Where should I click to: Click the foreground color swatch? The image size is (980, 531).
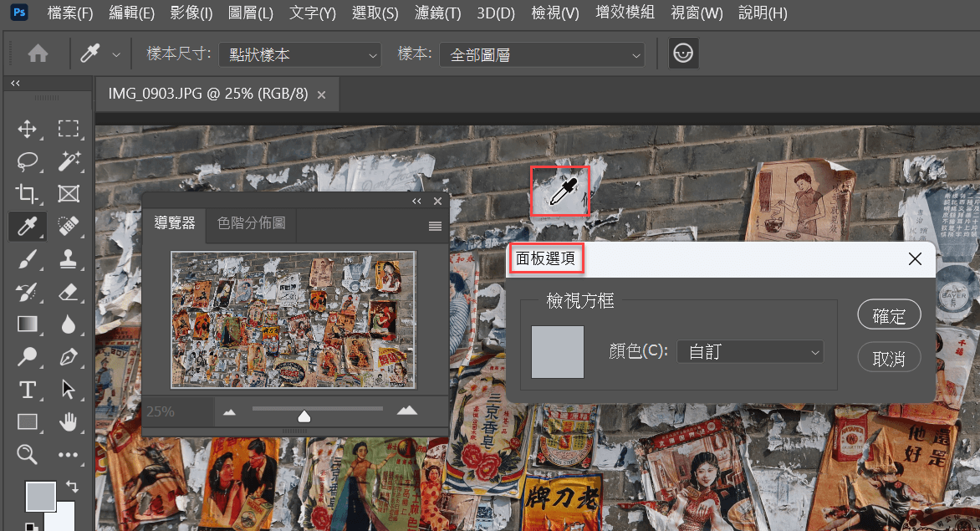coord(41,497)
